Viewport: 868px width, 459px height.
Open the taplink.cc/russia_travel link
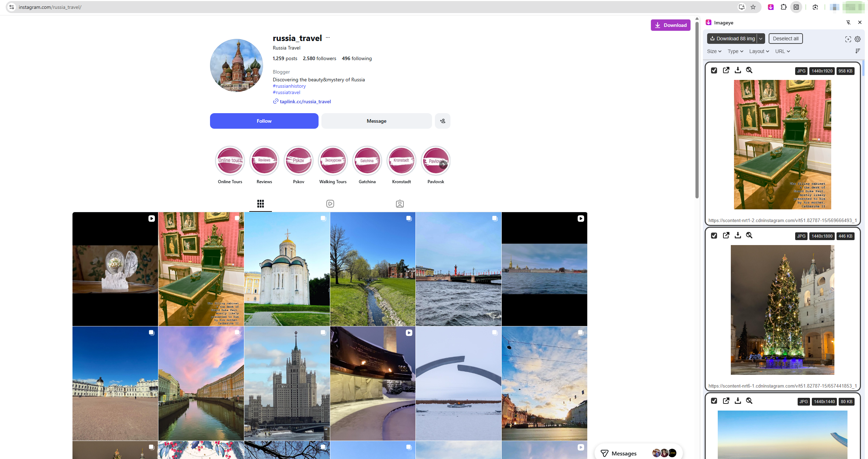click(x=305, y=101)
